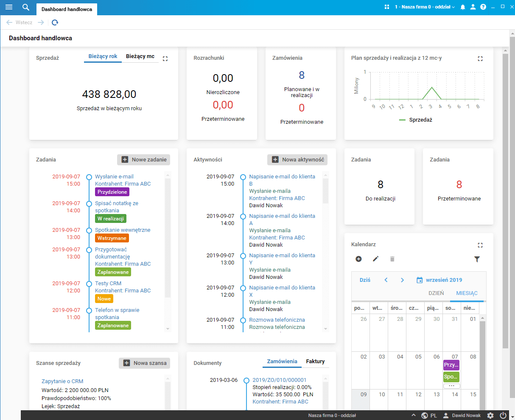
Task: Click the Nowe zadanie button
Action: (x=144, y=160)
